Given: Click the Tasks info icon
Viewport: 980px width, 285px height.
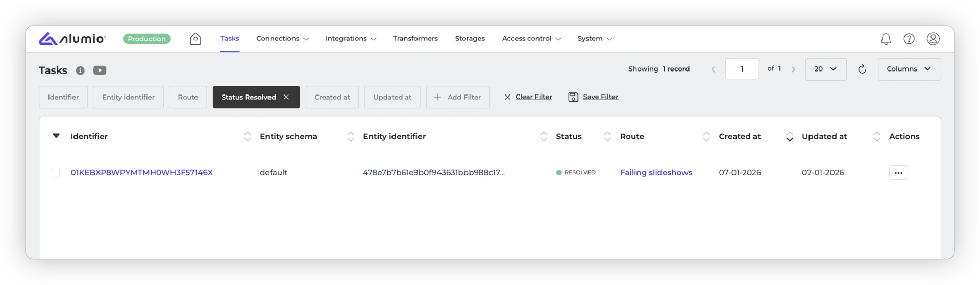Looking at the screenshot, I should click(x=80, y=70).
